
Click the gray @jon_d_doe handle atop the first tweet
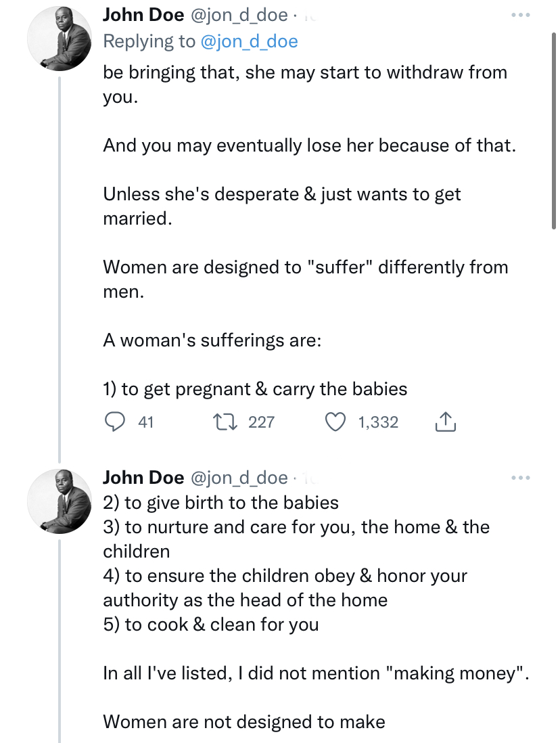pyautogui.click(x=238, y=16)
